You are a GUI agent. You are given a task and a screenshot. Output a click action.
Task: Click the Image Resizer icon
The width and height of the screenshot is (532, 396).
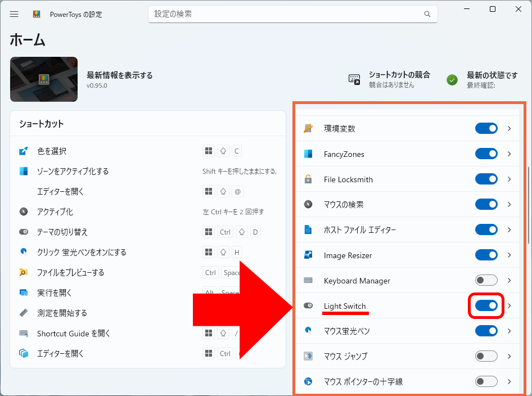tap(308, 255)
